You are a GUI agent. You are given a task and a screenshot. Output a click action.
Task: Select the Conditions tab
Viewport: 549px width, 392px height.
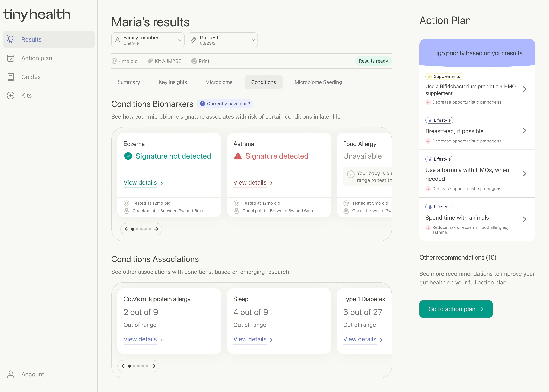(263, 82)
